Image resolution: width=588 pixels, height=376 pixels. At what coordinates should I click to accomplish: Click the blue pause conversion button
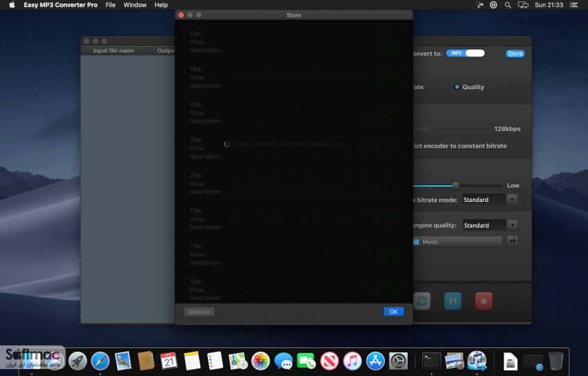coord(452,301)
